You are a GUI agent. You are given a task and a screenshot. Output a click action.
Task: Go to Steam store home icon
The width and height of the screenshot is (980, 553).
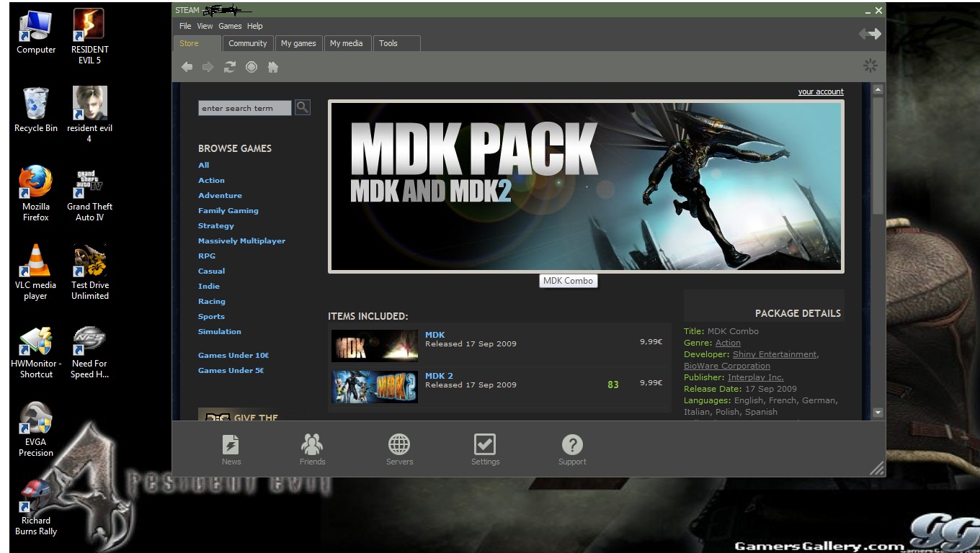click(272, 67)
